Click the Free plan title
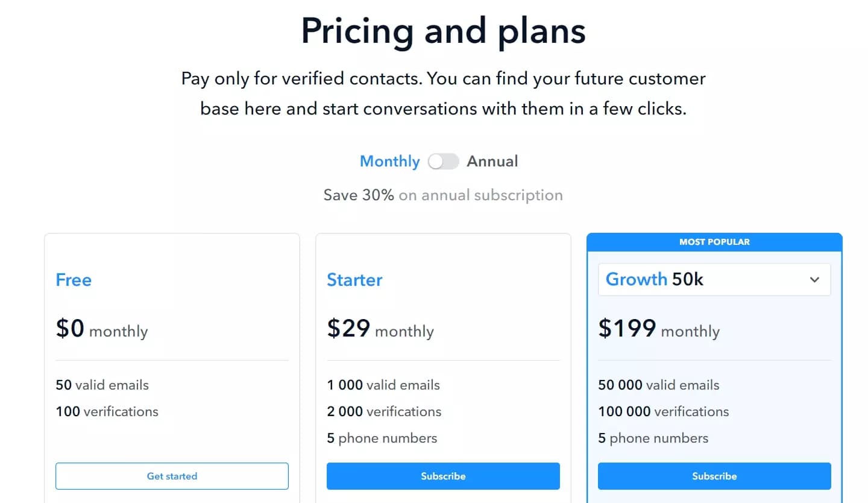Image resolution: width=868 pixels, height=503 pixels. (73, 279)
